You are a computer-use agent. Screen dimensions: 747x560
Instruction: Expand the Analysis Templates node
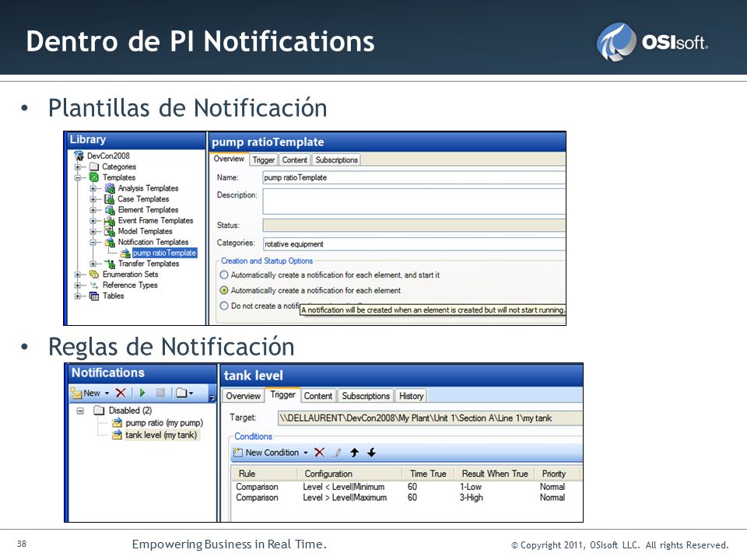93,188
